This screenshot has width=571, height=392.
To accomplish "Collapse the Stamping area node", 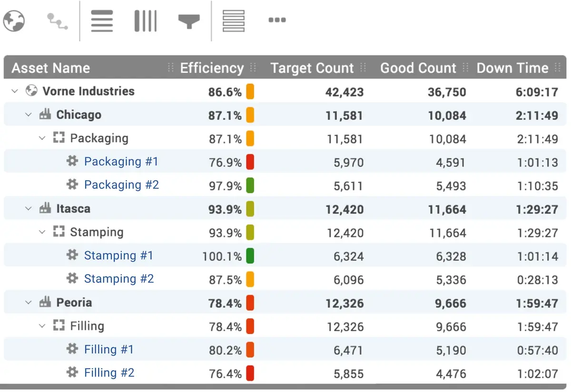I will (x=42, y=232).
